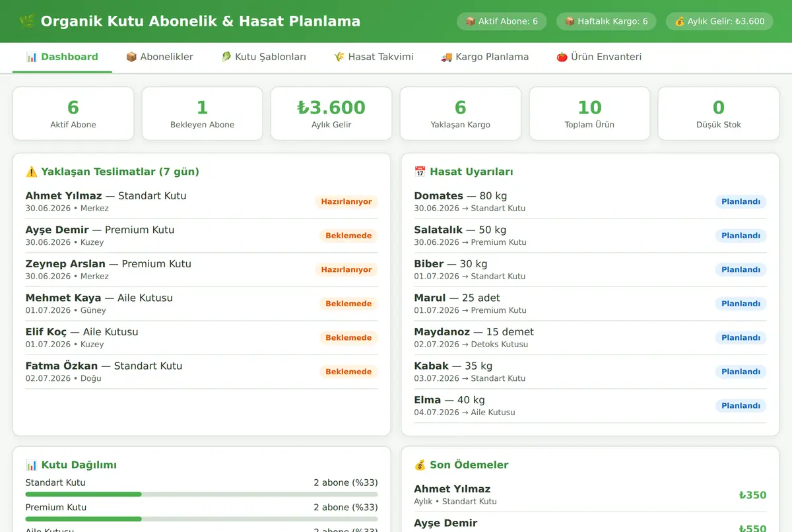Click the Maydanoz harvest alert name
792x532 pixels.
(442, 331)
